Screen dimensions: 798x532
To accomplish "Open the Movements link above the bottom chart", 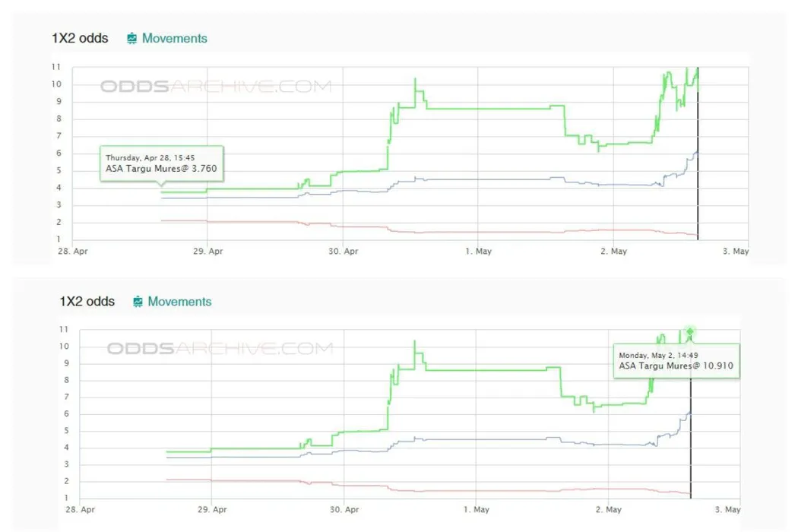I will click(x=179, y=302).
